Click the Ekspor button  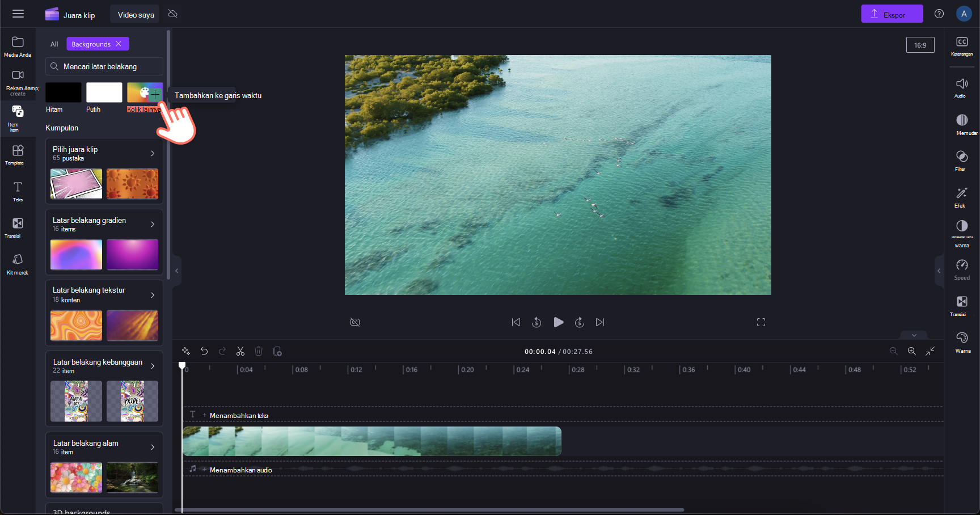(892, 14)
